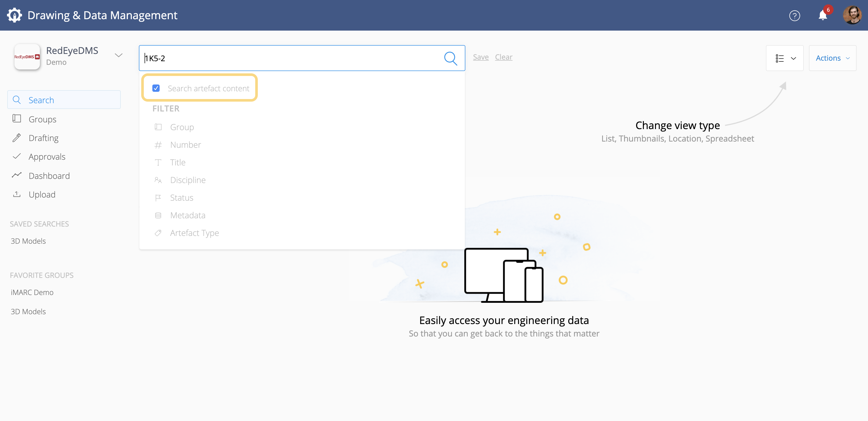Open the view type dropdown

(784, 58)
